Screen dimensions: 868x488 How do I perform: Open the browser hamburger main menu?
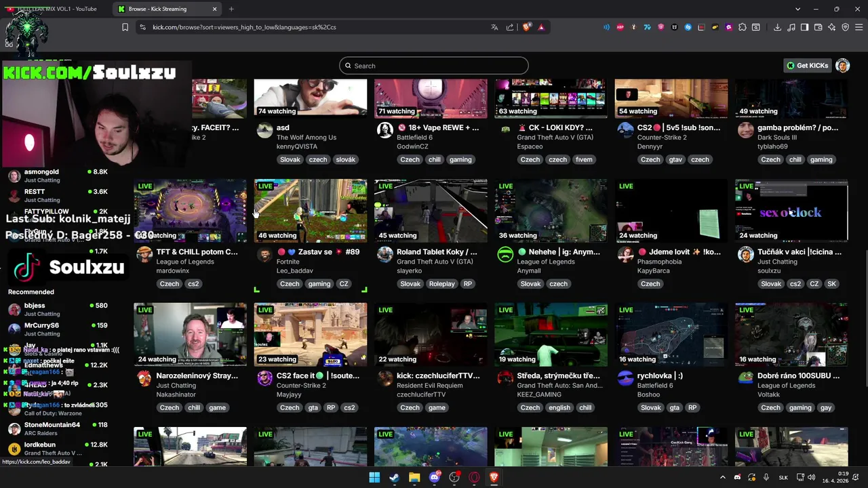point(859,27)
